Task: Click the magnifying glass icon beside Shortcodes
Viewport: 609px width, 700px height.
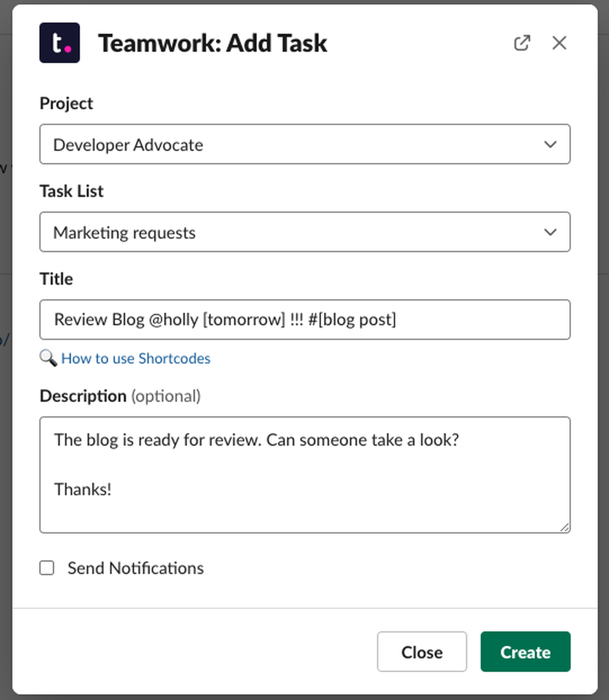Action: coord(48,358)
